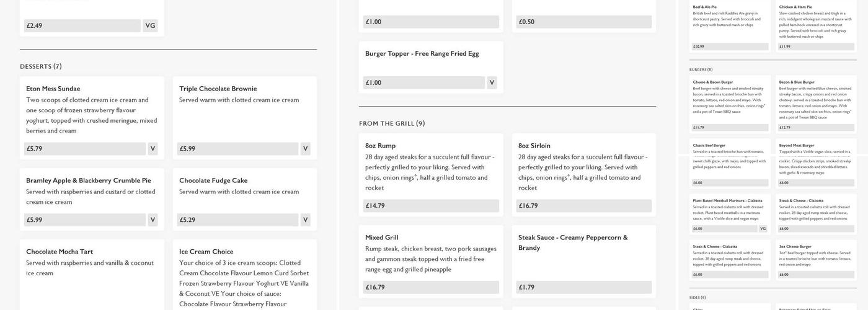Open the Ice Cream Choice item
Viewport: 868px width, 310px height.
tap(206, 252)
